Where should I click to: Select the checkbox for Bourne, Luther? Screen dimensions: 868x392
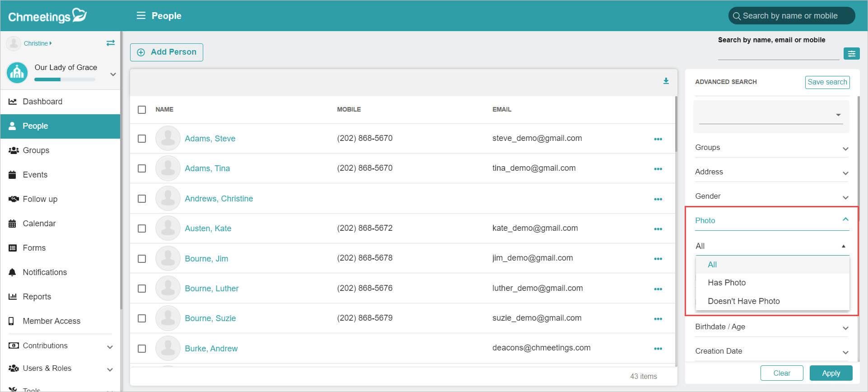pos(142,289)
